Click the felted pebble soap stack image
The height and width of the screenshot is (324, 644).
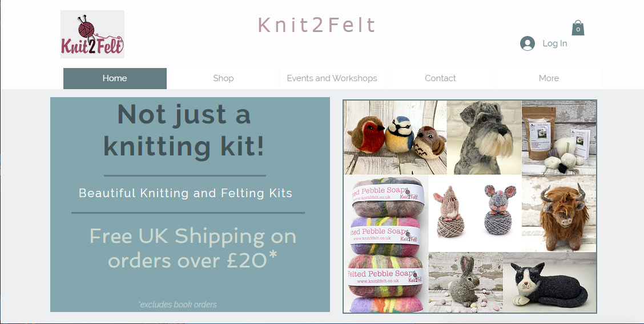click(386, 244)
